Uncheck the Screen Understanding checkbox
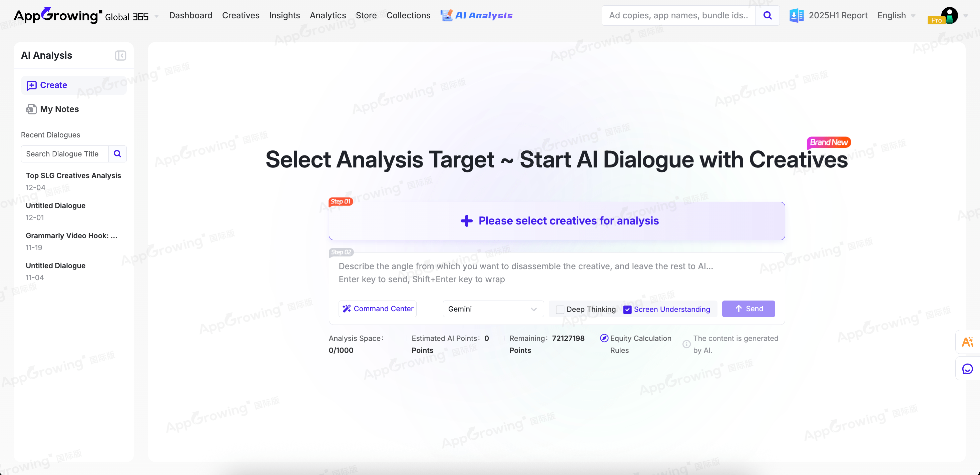Screen dimensions: 980x475 (627, 310)
